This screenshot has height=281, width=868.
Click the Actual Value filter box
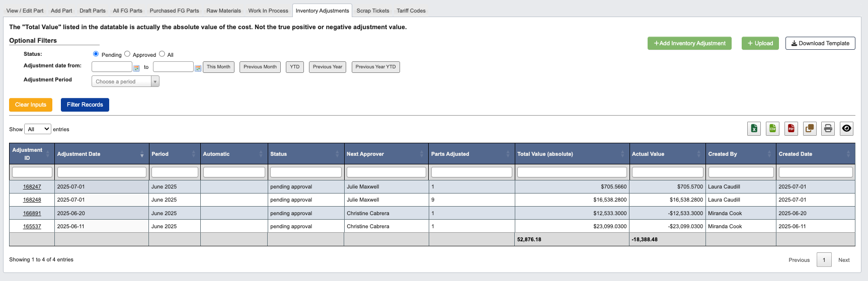667,172
